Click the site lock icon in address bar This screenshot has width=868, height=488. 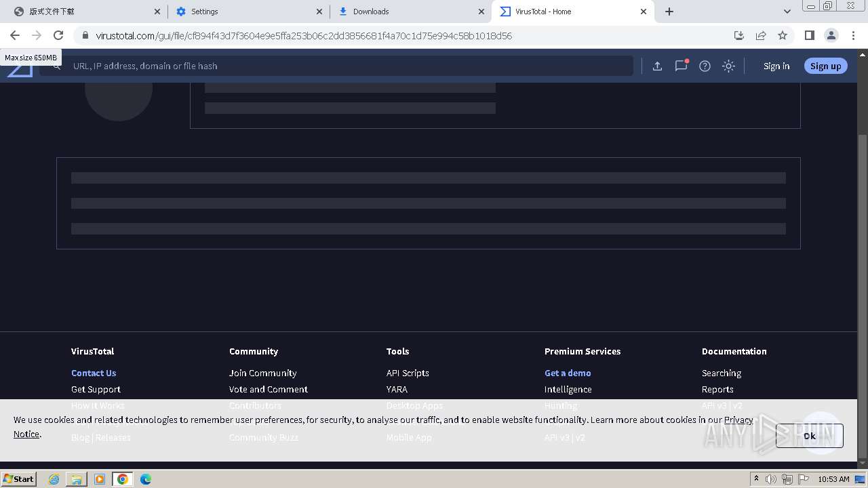tap(85, 35)
